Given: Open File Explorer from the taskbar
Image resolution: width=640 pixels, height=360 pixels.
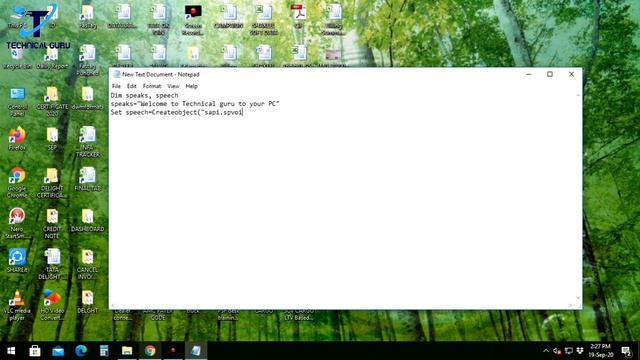Looking at the screenshot, I should 127,351.
